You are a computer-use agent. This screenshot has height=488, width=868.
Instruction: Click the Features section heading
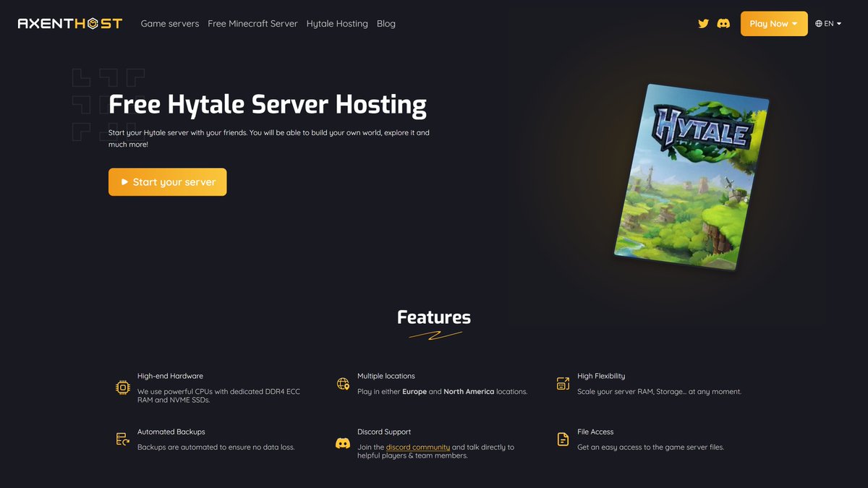(x=434, y=317)
